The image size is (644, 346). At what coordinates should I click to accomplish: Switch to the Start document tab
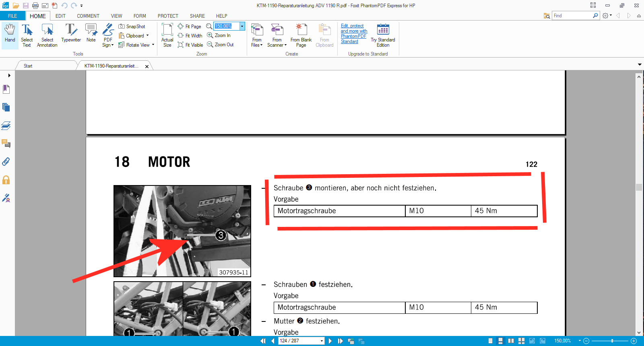click(x=28, y=66)
